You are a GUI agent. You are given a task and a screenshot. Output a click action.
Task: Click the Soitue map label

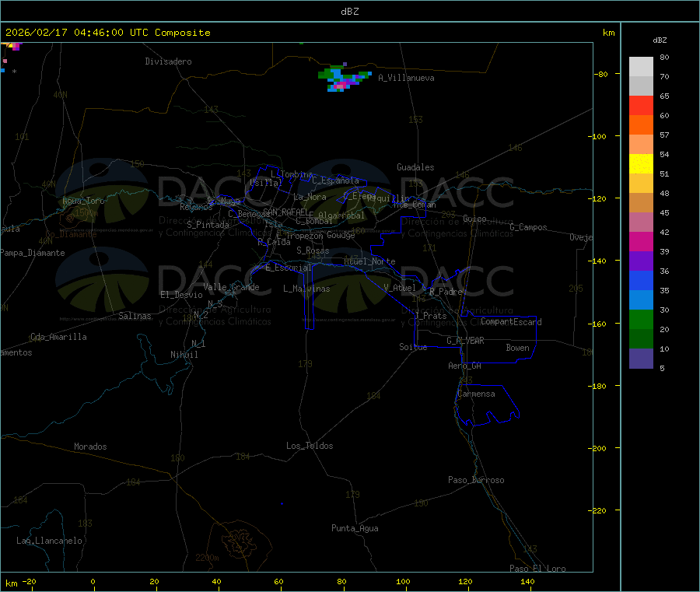pos(414,347)
